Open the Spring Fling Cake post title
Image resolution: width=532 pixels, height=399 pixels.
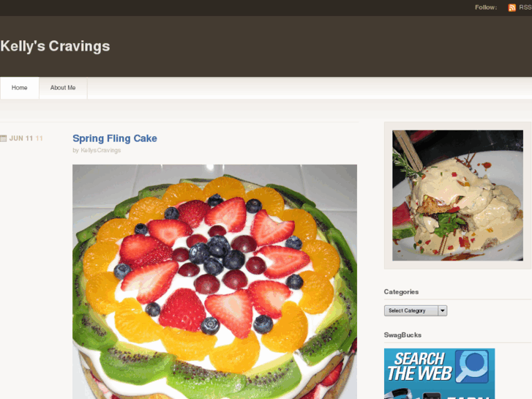pyautogui.click(x=115, y=138)
